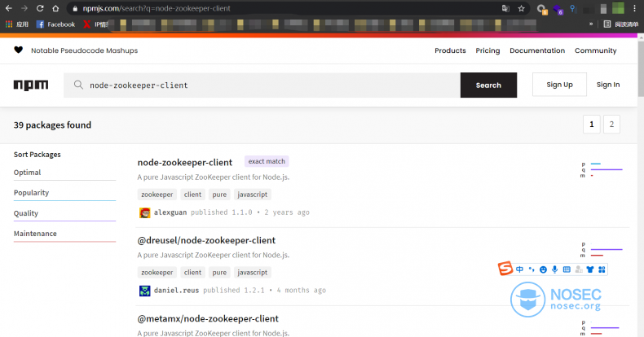The width and height of the screenshot is (644, 337).
Task: Click the Sign Up button
Action: pyautogui.click(x=559, y=85)
